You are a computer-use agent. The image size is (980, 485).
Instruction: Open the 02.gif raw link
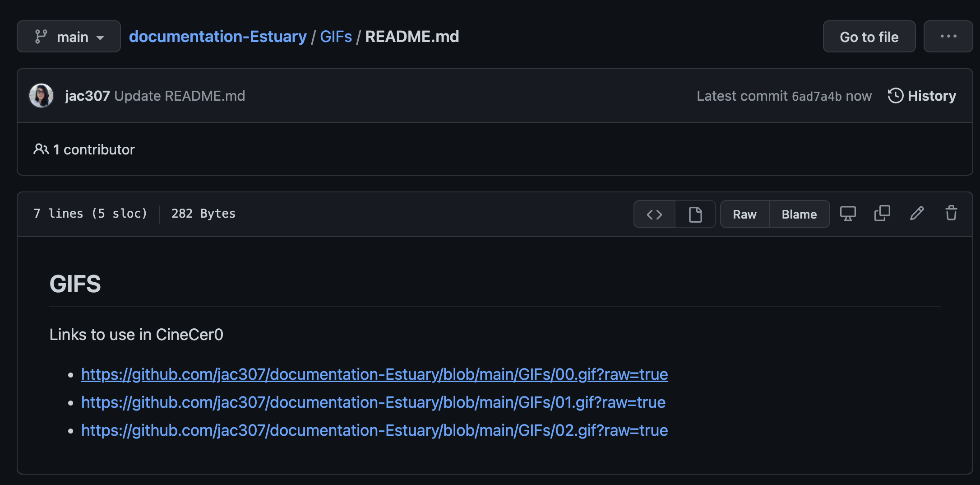[374, 430]
